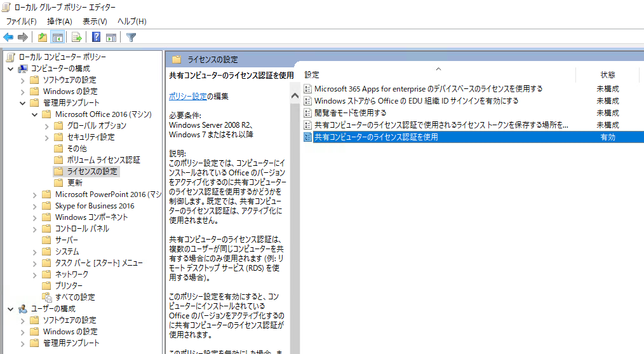The image size is (644, 354).
Task: Expand the Microsoft PowerPoint 2016 node
Action: point(34,194)
